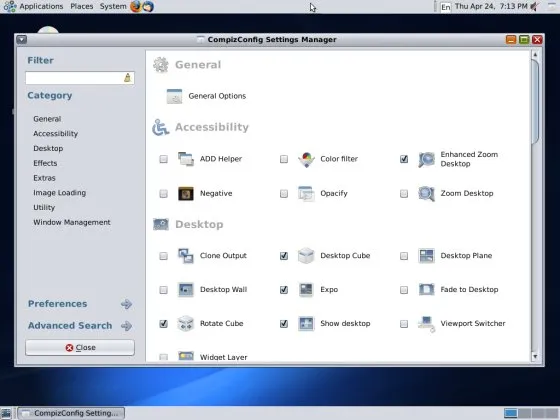Click the Close button
The height and width of the screenshot is (420, 560).
80,348
